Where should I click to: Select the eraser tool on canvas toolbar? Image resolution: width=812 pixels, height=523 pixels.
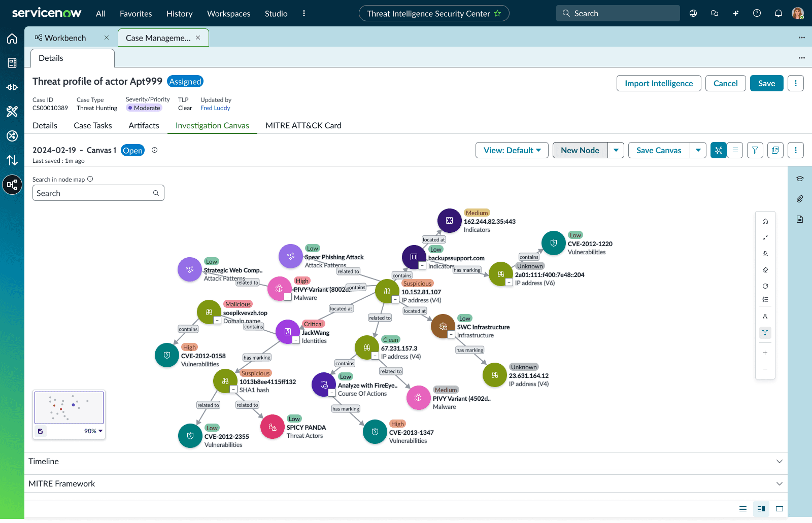tap(765, 270)
